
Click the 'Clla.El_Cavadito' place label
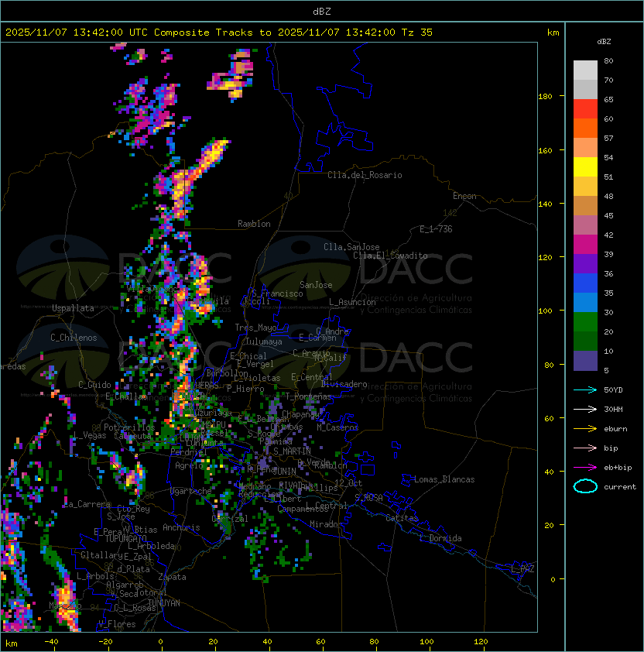390,256
